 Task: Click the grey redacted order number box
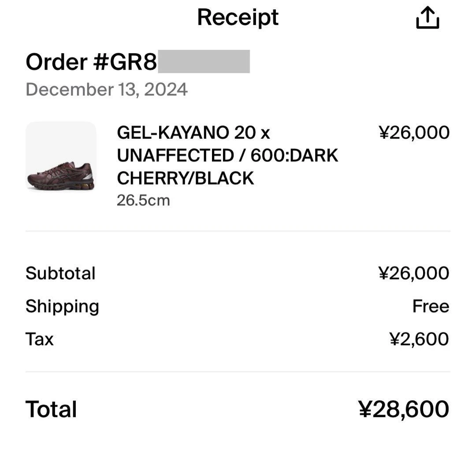coord(204,62)
